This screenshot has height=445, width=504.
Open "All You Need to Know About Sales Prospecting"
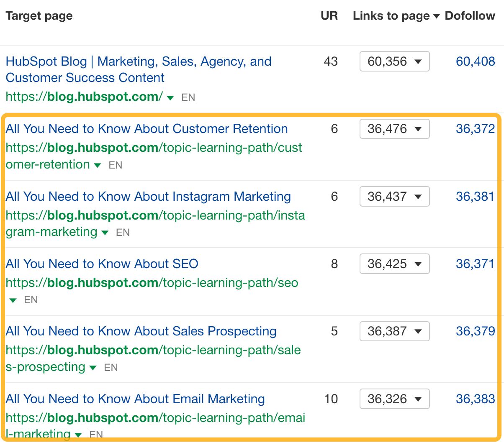[141, 331]
